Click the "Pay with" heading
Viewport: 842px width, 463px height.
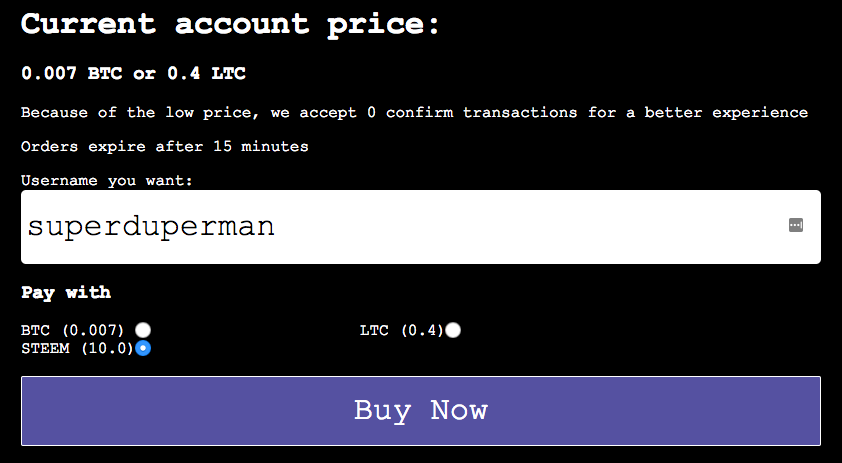pos(66,293)
